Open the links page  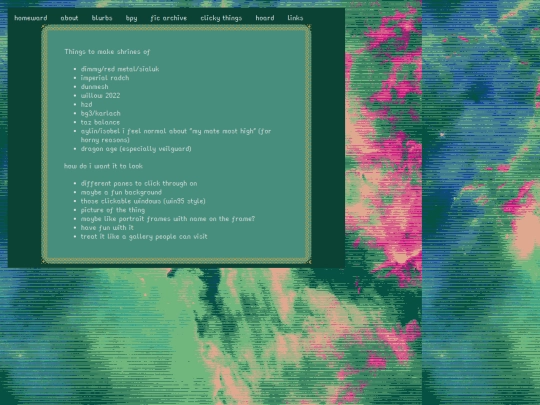click(x=295, y=18)
